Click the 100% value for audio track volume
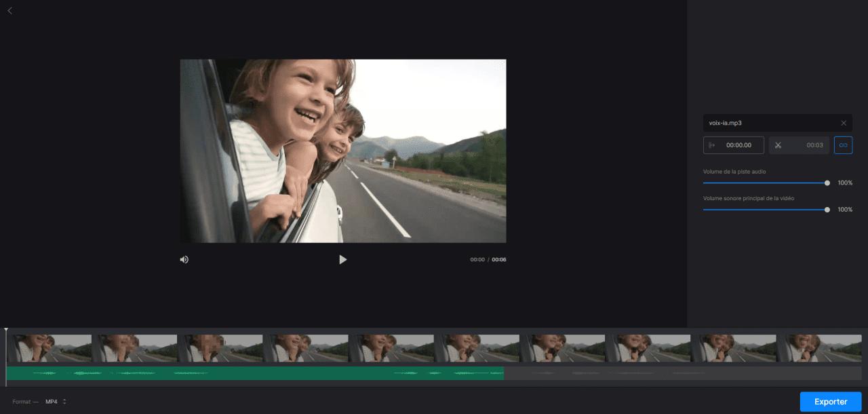Viewport: 868px width, 414px height. [845, 183]
